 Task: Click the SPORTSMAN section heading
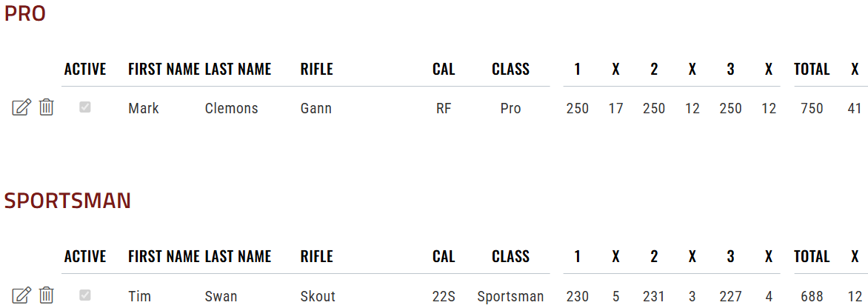click(x=67, y=201)
